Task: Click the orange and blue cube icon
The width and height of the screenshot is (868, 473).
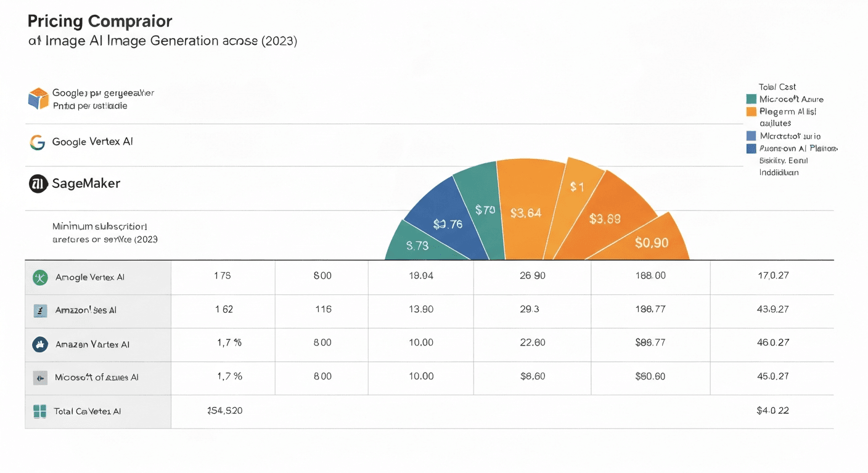Action: 38,99
